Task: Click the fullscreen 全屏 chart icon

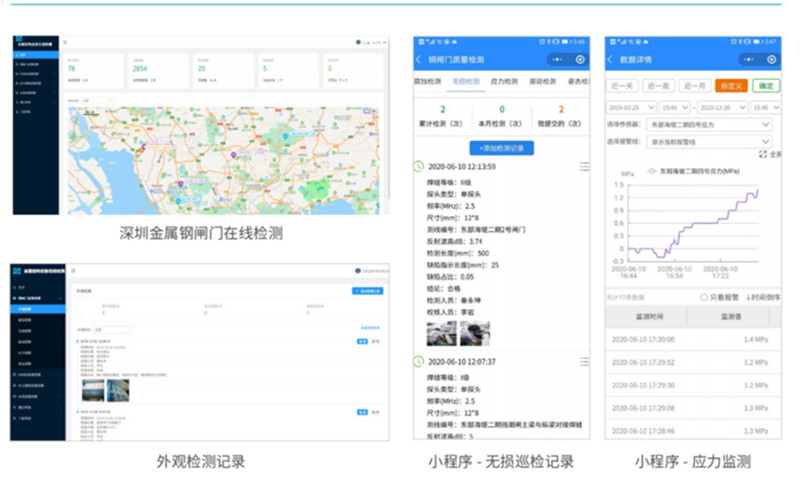Action: click(x=770, y=155)
